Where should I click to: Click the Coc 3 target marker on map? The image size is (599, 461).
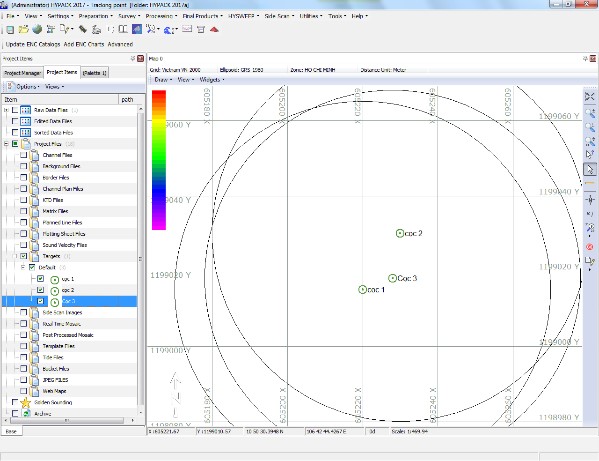pos(392,278)
